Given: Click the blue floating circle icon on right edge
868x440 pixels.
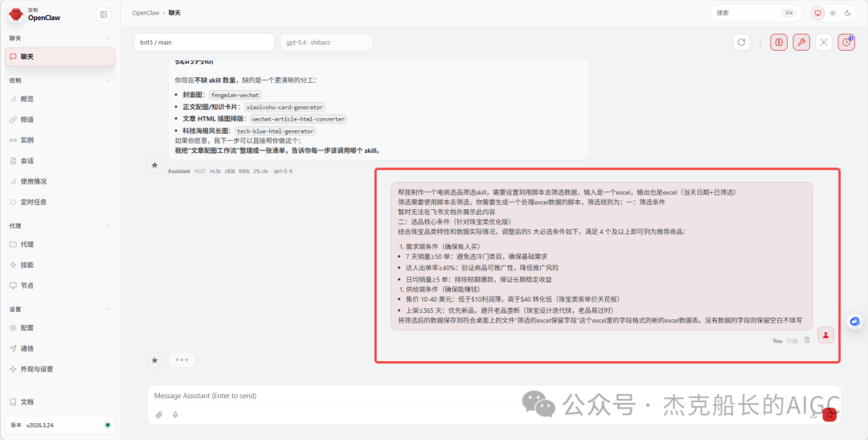Looking at the screenshot, I should coord(855,322).
